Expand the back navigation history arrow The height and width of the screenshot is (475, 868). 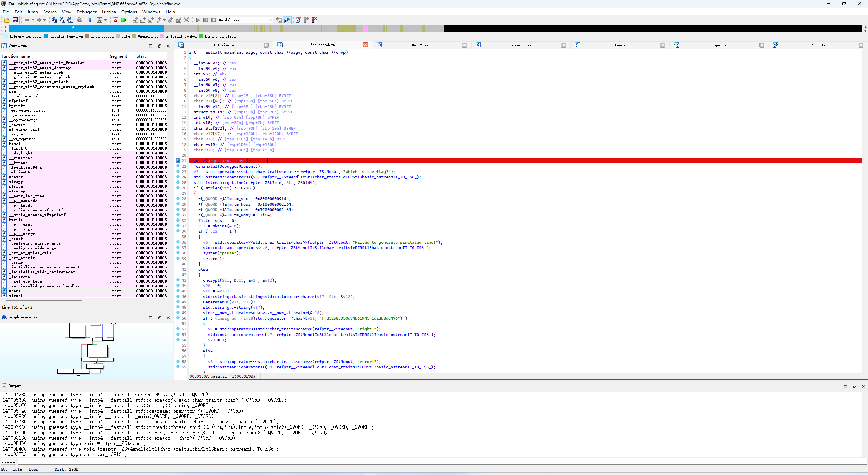coord(33,20)
